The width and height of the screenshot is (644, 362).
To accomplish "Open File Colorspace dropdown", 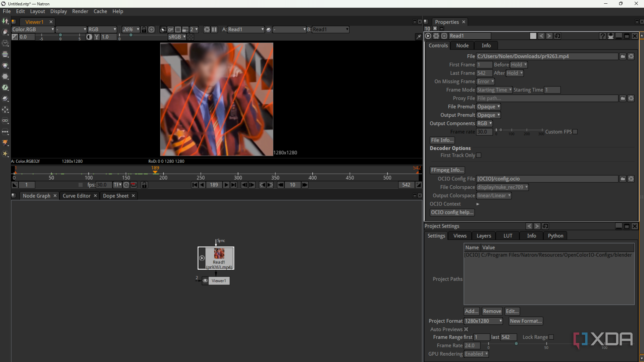I will (502, 187).
